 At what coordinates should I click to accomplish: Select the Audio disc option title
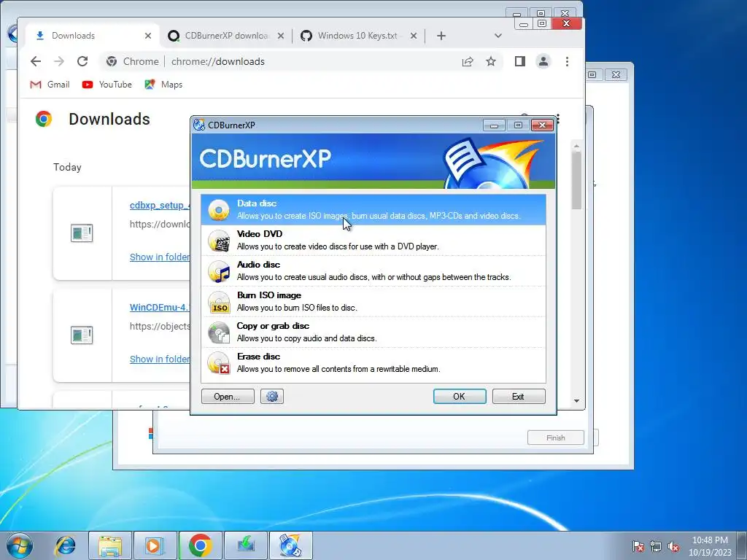pos(258,264)
